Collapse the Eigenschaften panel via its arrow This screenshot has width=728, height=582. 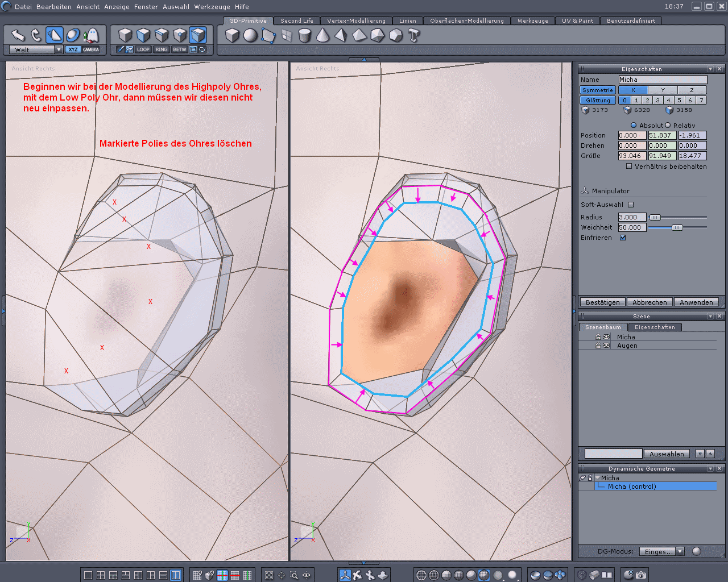pos(710,69)
